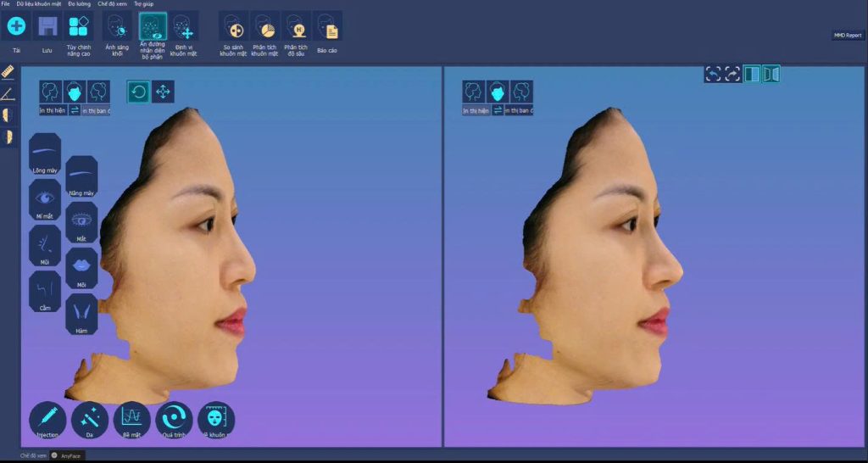Viewport: 868px width, 463px height.
Task: Toggle the rotate view mode button
Action: click(x=138, y=91)
